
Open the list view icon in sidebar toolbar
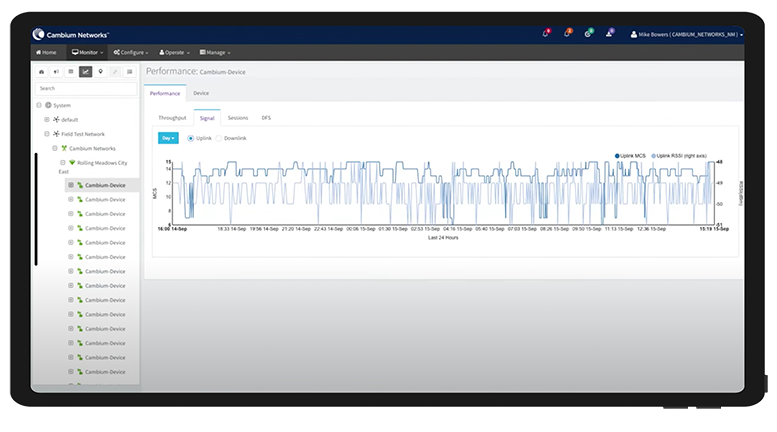point(131,72)
